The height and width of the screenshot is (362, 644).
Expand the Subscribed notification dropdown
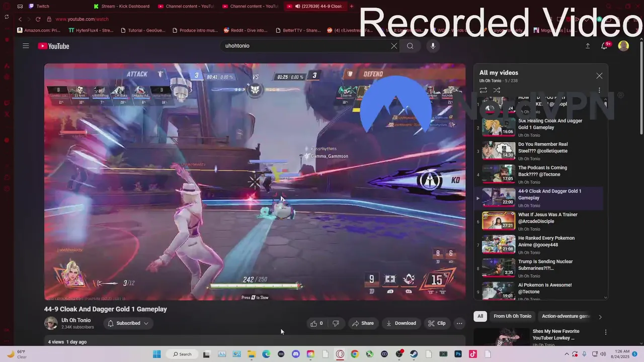point(128,323)
